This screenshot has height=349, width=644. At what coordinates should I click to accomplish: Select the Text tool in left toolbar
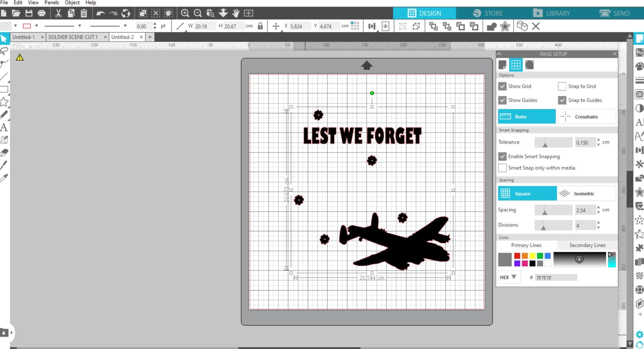pyautogui.click(x=4, y=127)
